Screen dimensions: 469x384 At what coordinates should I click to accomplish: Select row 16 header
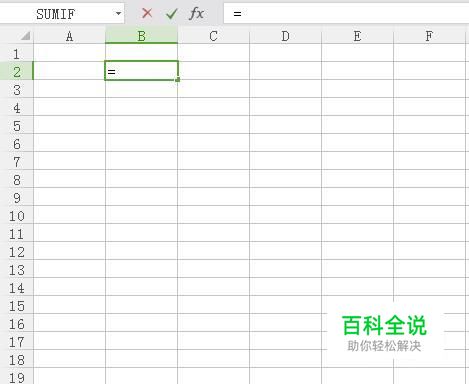pyautogui.click(x=17, y=323)
